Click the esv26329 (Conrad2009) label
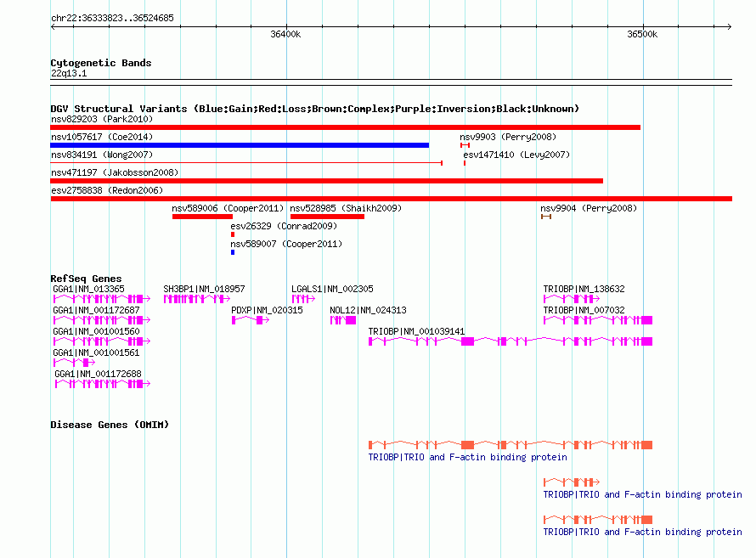 click(x=284, y=226)
